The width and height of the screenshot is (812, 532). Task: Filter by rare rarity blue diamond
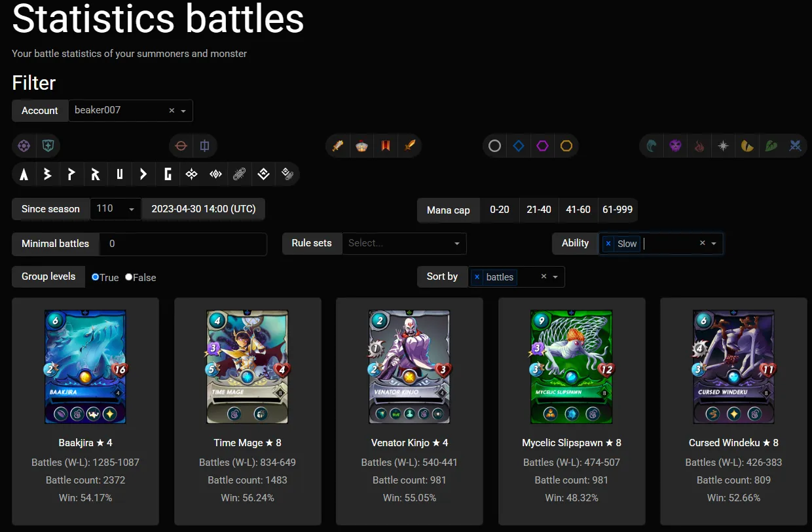(519, 146)
